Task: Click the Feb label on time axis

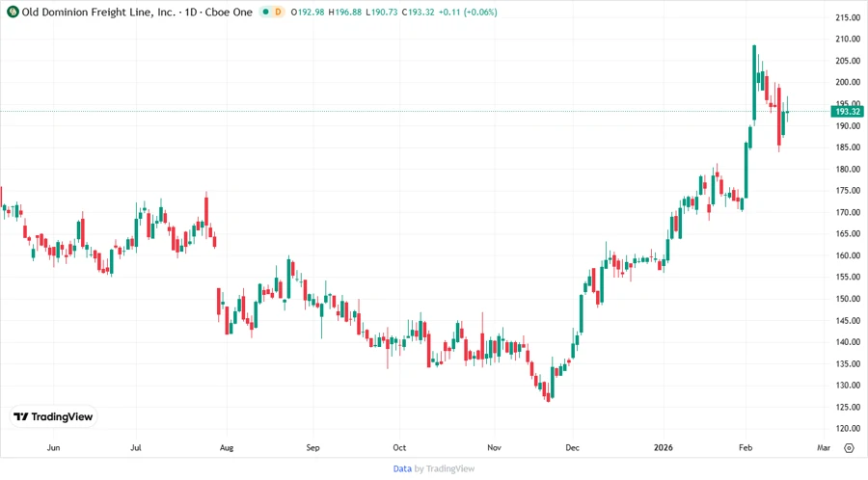Action: [x=746, y=448]
